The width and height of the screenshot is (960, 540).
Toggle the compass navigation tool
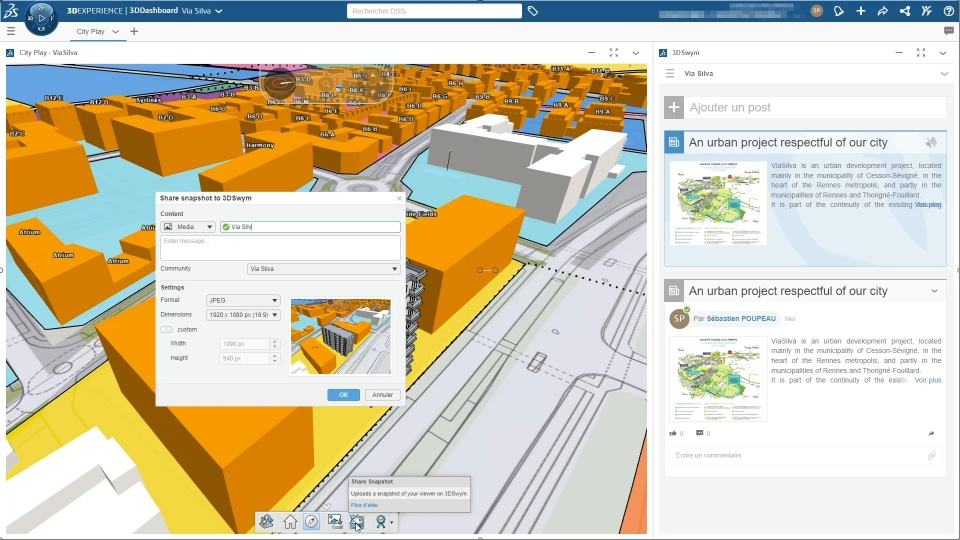point(312,522)
